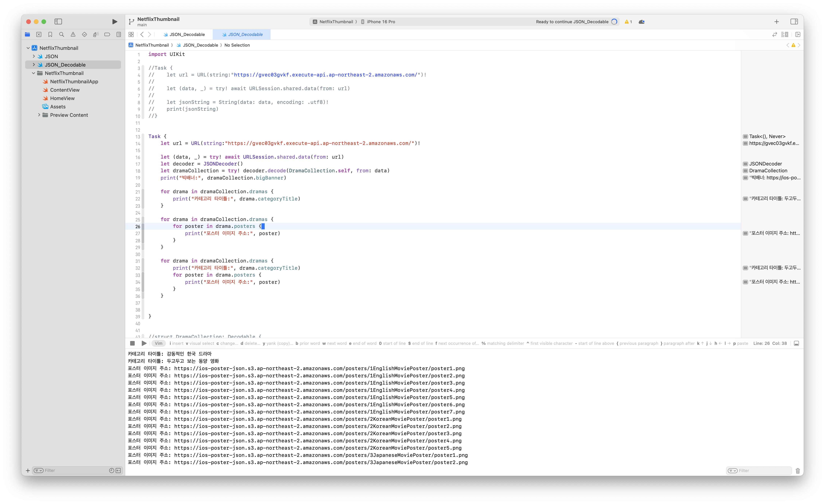Toggle quick look for 빅배너 result

[745, 178]
